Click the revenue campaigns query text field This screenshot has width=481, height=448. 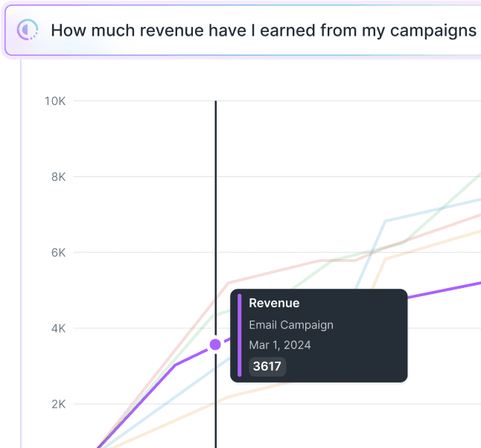[x=264, y=31]
